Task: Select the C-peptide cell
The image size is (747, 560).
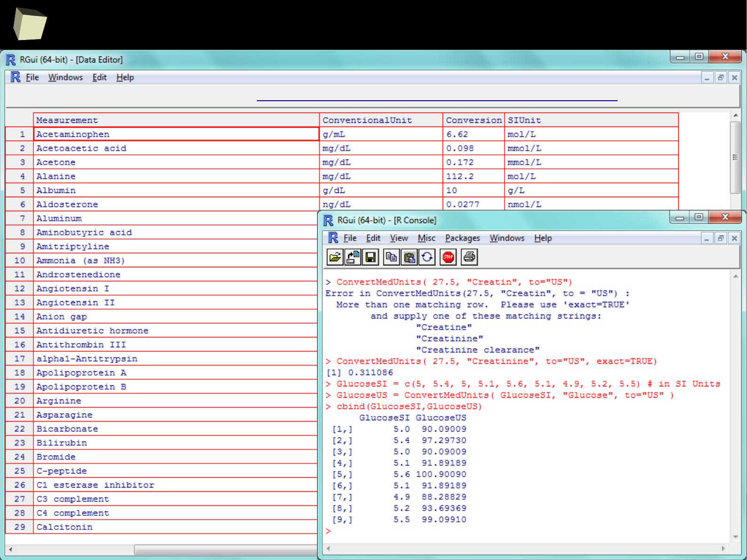Action: coord(175,471)
